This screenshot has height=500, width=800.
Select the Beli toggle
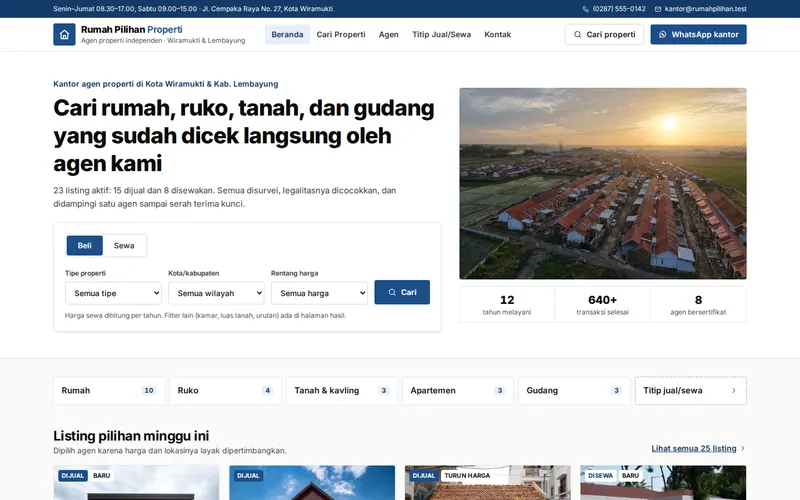pyautogui.click(x=85, y=245)
